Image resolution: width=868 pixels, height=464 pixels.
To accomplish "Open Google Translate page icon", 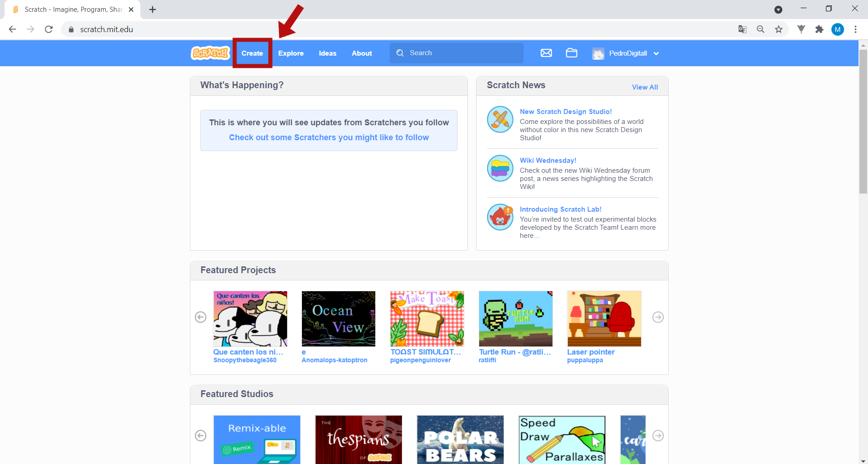I will click(x=742, y=29).
